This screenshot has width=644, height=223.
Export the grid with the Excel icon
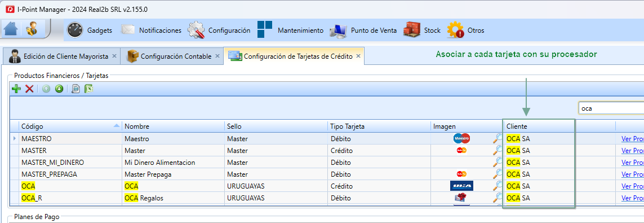click(x=88, y=89)
